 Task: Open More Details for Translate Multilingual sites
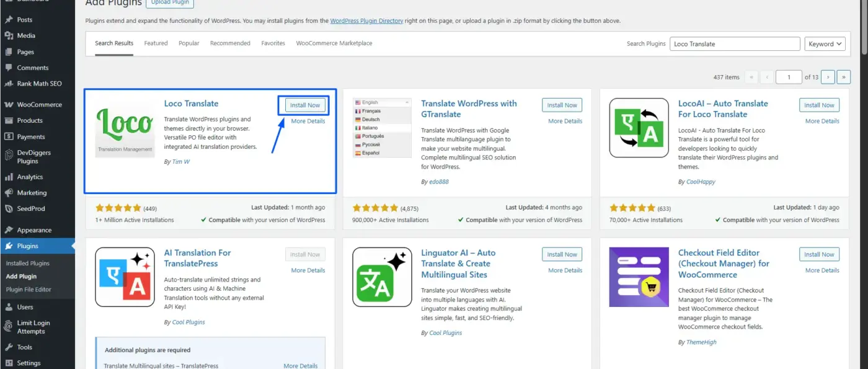[x=301, y=366]
